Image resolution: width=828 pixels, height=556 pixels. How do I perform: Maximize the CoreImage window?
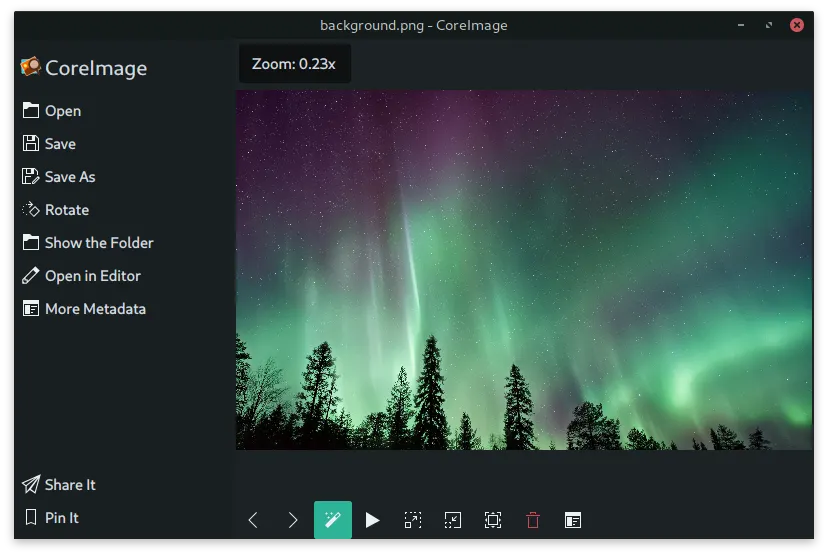(769, 25)
